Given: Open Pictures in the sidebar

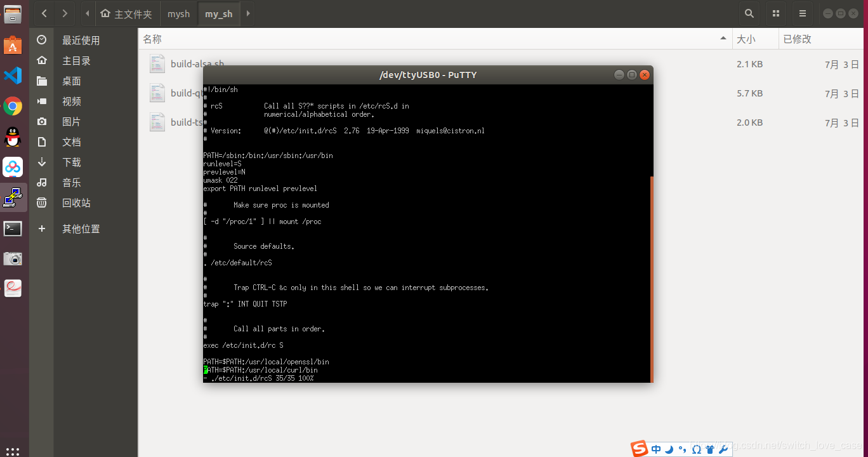Looking at the screenshot, I should pyautogui.click(x=84, y=121).
